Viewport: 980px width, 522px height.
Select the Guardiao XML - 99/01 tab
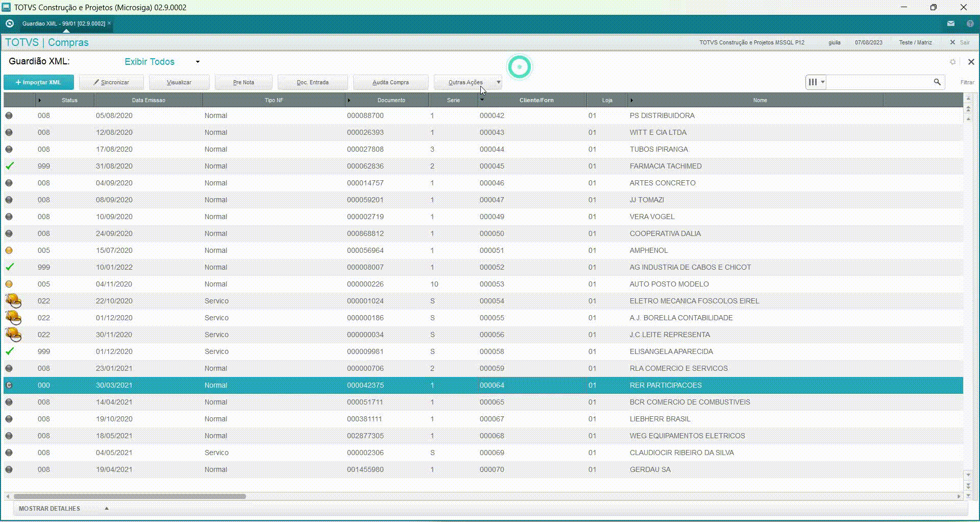(x=64, y=23)
